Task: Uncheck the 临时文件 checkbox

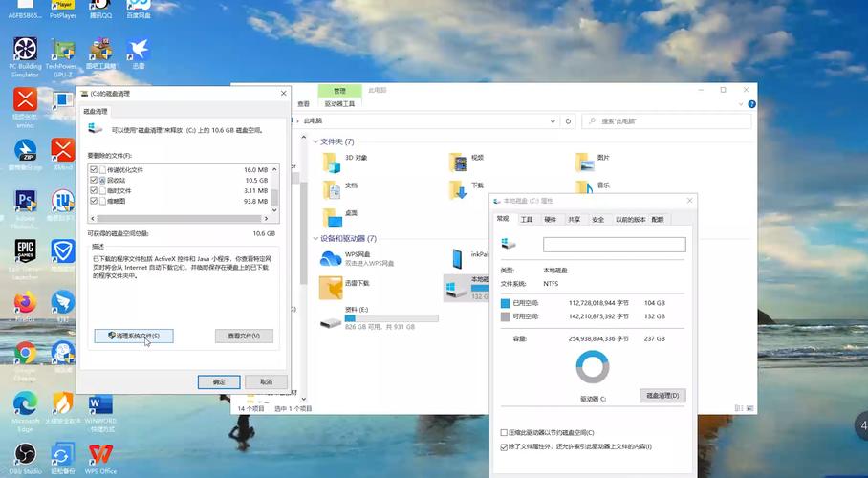Action: 94,190
